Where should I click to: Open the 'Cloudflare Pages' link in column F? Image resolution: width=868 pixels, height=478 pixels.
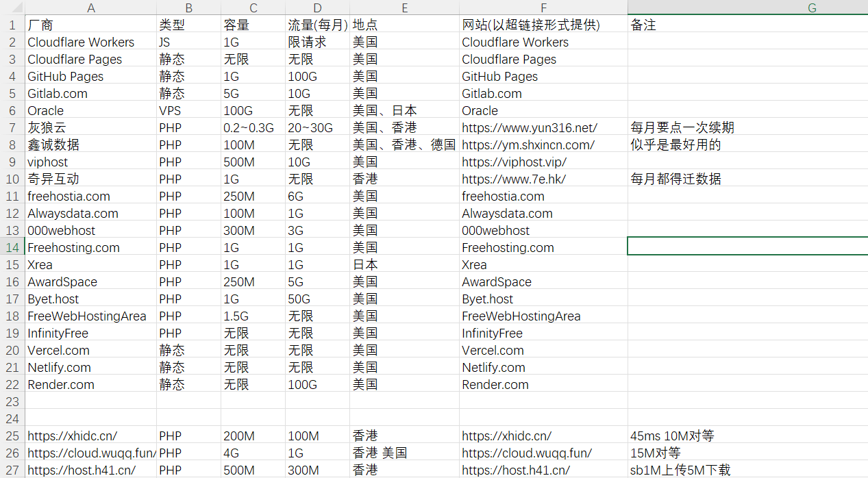click(509, 59)
